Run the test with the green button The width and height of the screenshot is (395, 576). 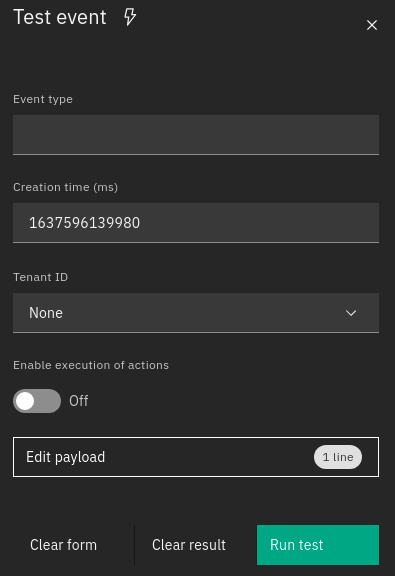pyautogui.click(x=318, y=545)
